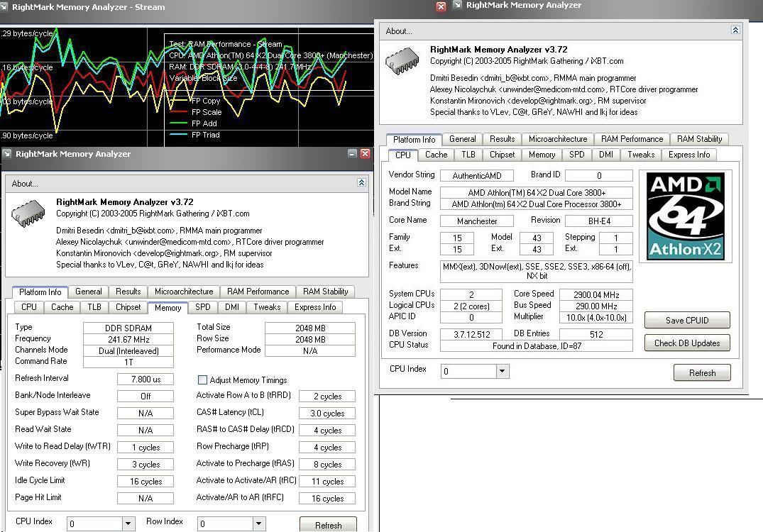Open the Results tab in the CPU-tab window
This screenshot has width=763, height=532.
point(503,138)
